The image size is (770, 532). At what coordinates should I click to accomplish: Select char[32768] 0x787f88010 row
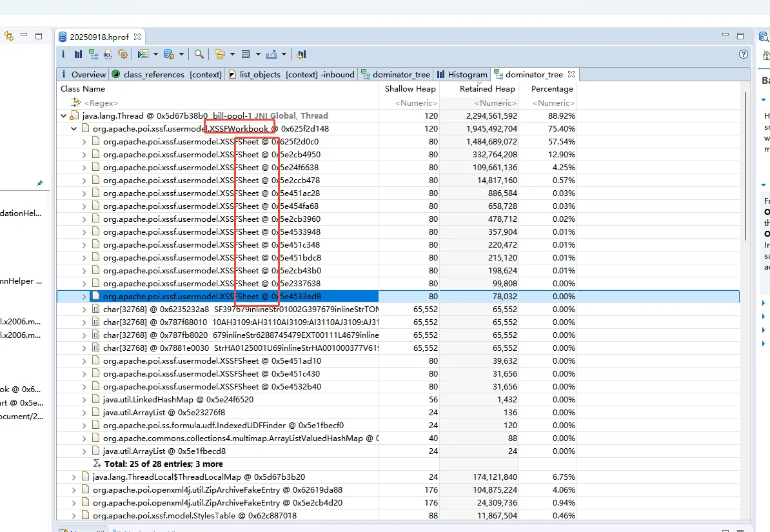pyautogui.click(x=398, y=322)
